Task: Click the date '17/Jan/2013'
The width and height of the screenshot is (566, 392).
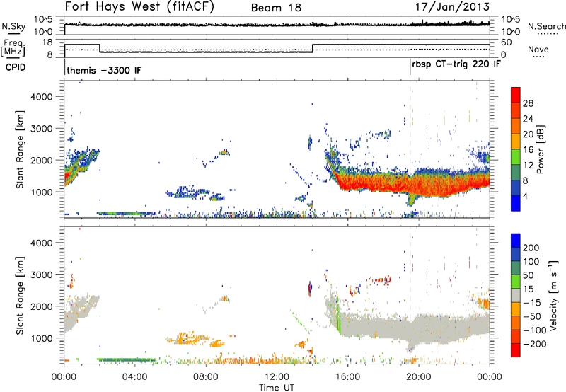Action: tap(452, 7)
